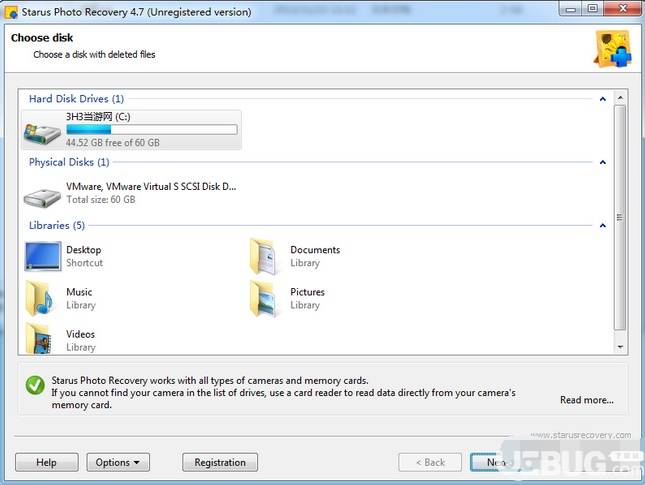Close the Starus Photo Recovery window

(x=623, y=9)
